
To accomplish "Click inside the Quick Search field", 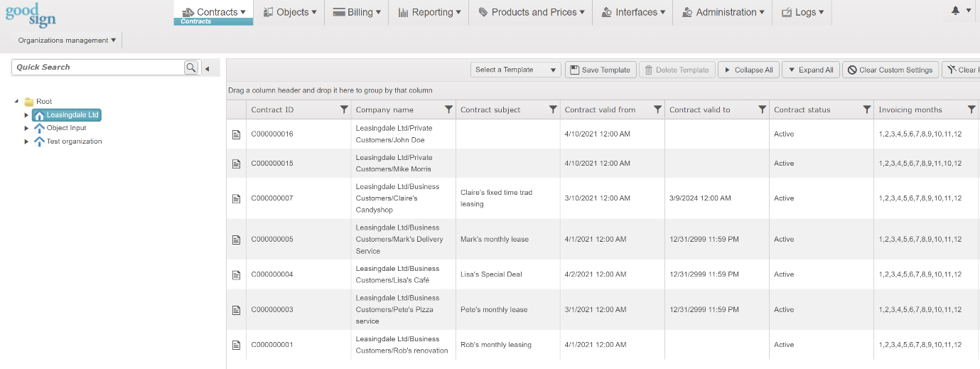I will click(97, 68).
